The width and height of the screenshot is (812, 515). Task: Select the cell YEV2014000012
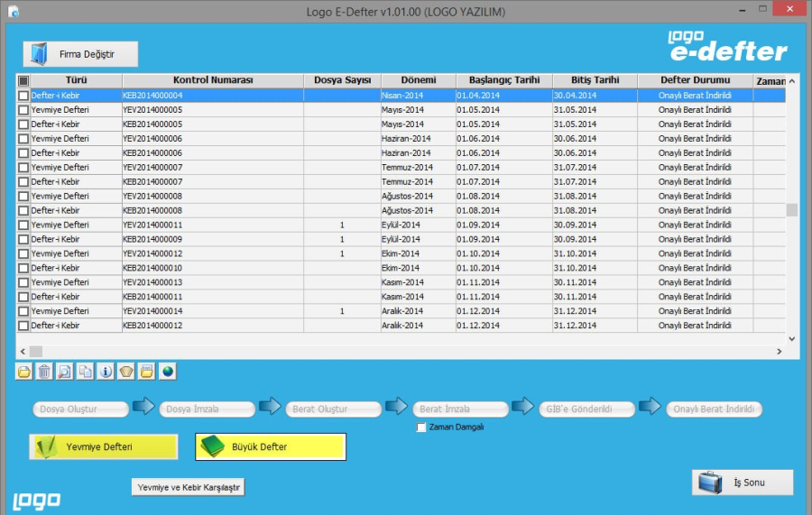(213, 253)
